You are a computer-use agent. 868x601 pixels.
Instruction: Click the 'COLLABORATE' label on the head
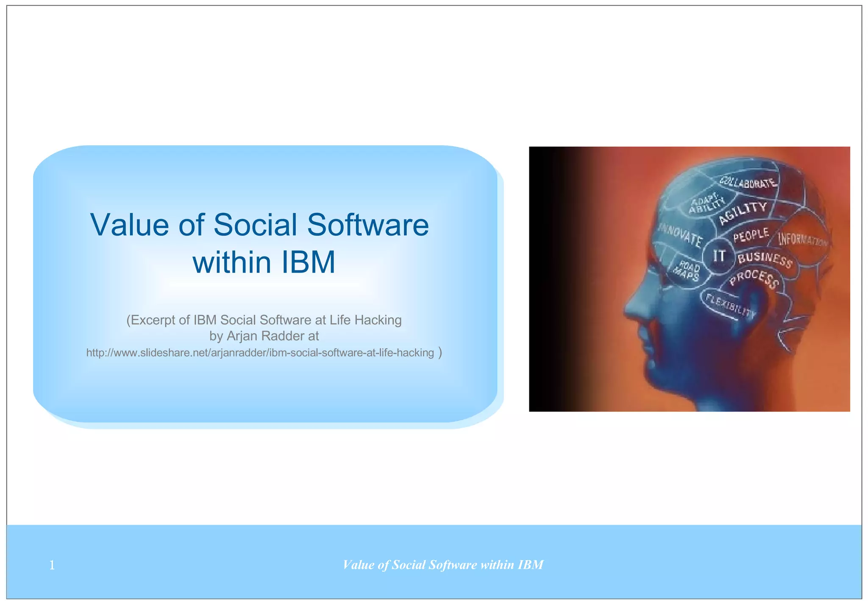749,183
